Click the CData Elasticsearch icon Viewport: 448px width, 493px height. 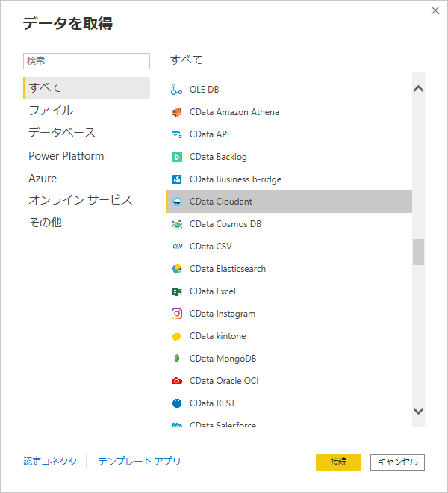177,269
